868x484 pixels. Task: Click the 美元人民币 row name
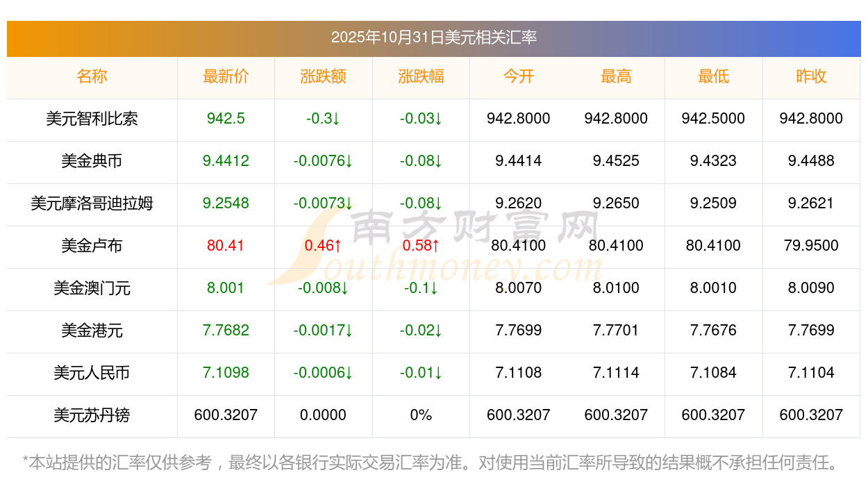click(92, 373)
